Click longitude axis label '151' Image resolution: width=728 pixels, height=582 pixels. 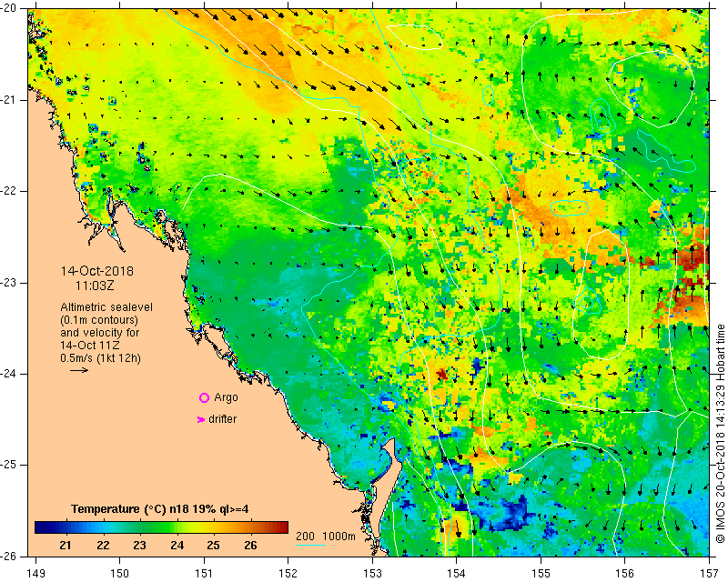point(204,574)
